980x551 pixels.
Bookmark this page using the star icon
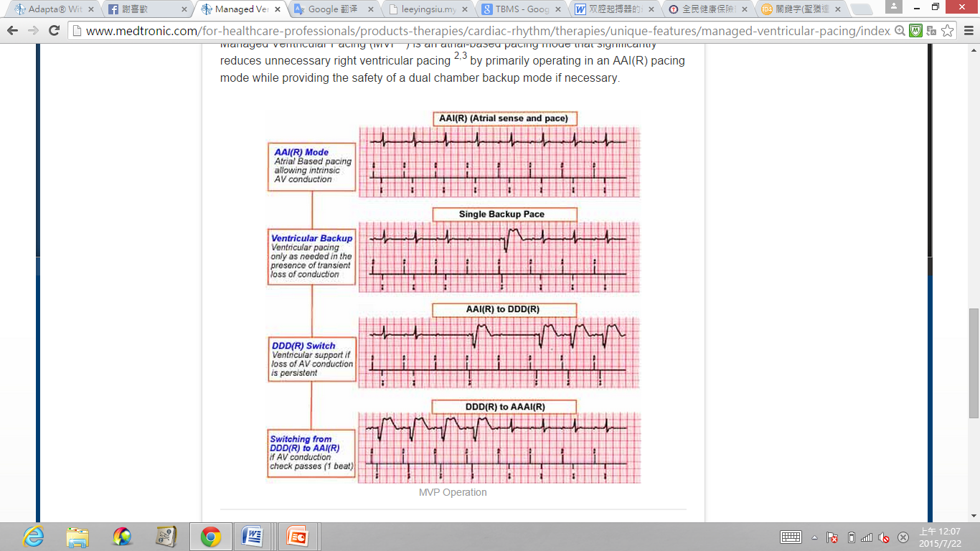coord(948,31)
